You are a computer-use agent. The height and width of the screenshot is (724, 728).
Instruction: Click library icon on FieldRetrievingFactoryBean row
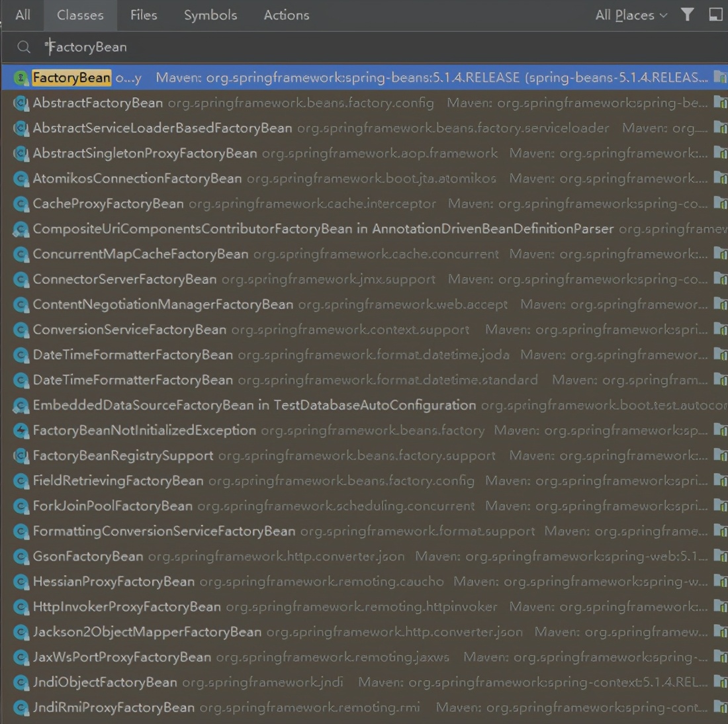click(720, 480)
